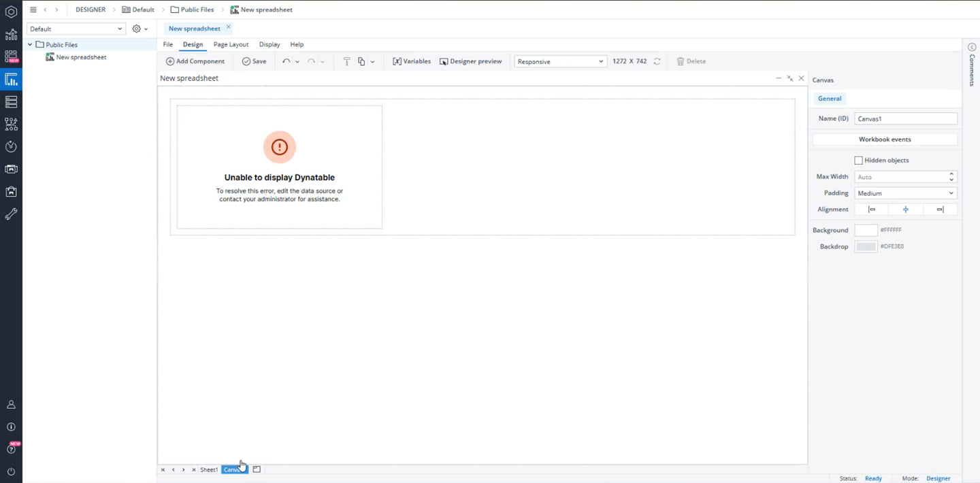Click the format painter icon
The width and height of the screenshot is (980, 483).
346,61
